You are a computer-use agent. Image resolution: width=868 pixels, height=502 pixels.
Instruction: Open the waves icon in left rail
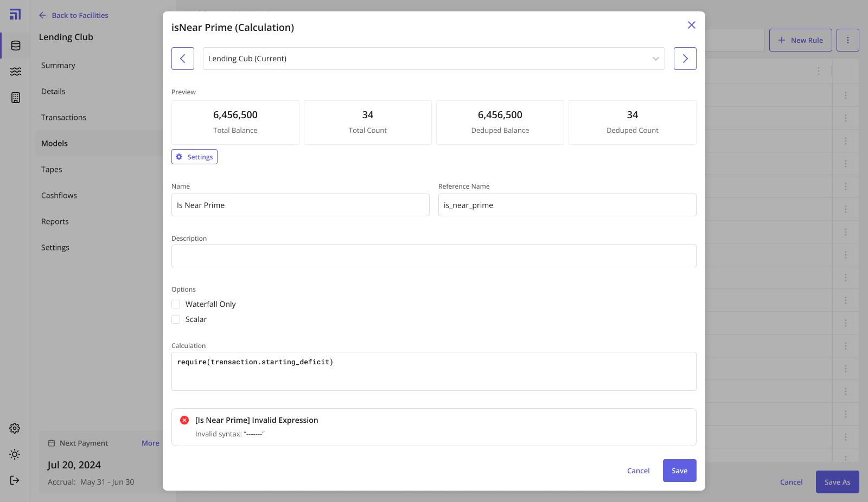pos(16,72)
